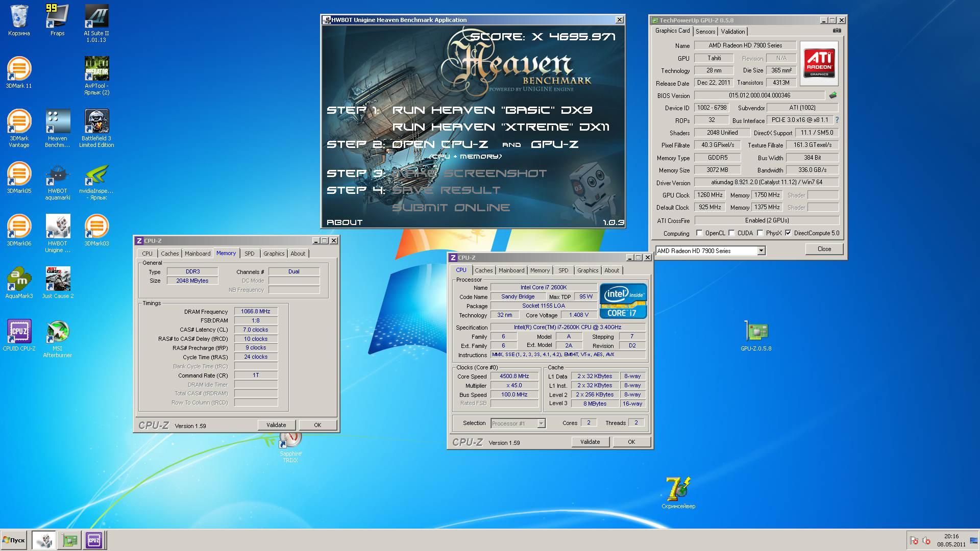Click the Intel Core i7 logo in CPU-Z
The height and width of the screenshot is (551, 980).
click(623, 301)
